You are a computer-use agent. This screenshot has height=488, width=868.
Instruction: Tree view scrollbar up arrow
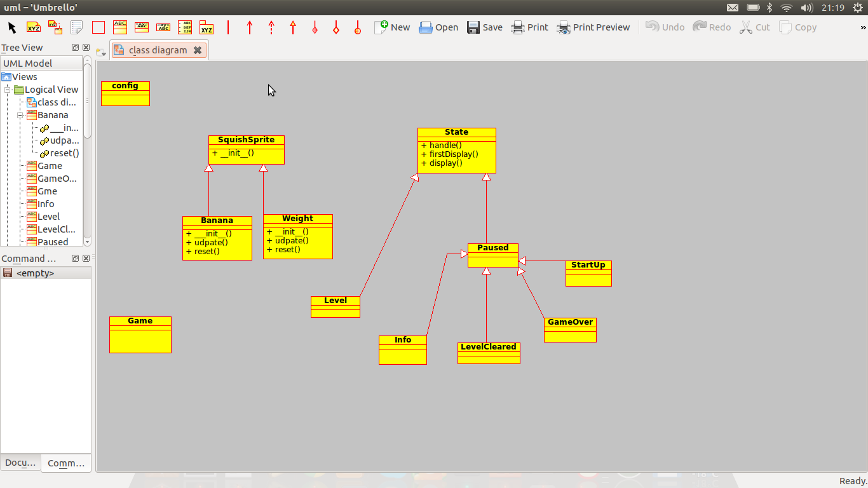pos(88,60)
